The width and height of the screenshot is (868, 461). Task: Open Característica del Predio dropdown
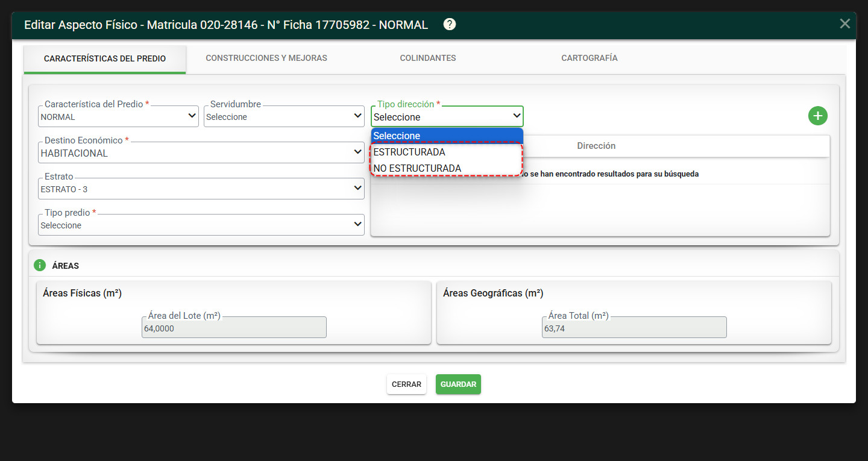click(x=118, y=116)
